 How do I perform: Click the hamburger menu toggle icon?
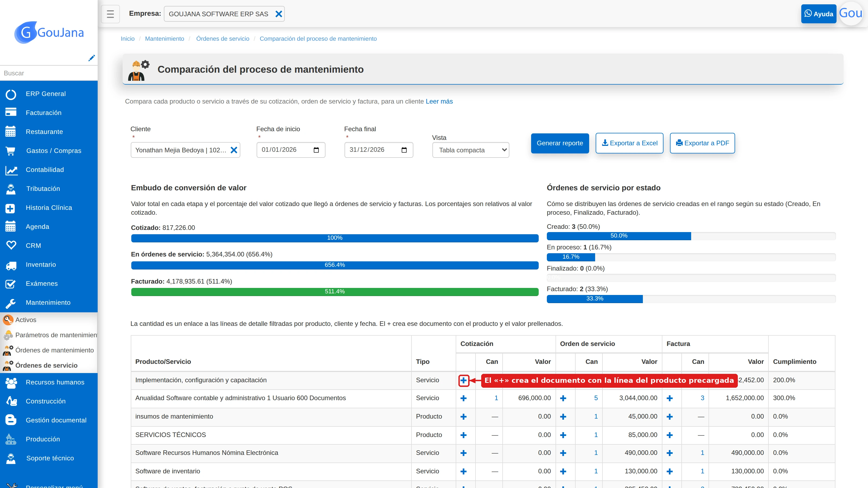pyautogui.click(x=110, y=14)
